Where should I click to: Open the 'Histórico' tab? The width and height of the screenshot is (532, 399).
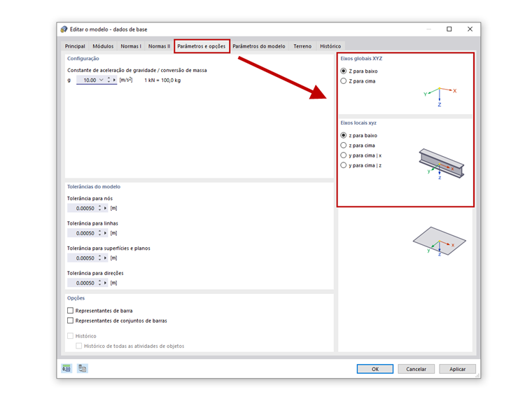(330, 46)
